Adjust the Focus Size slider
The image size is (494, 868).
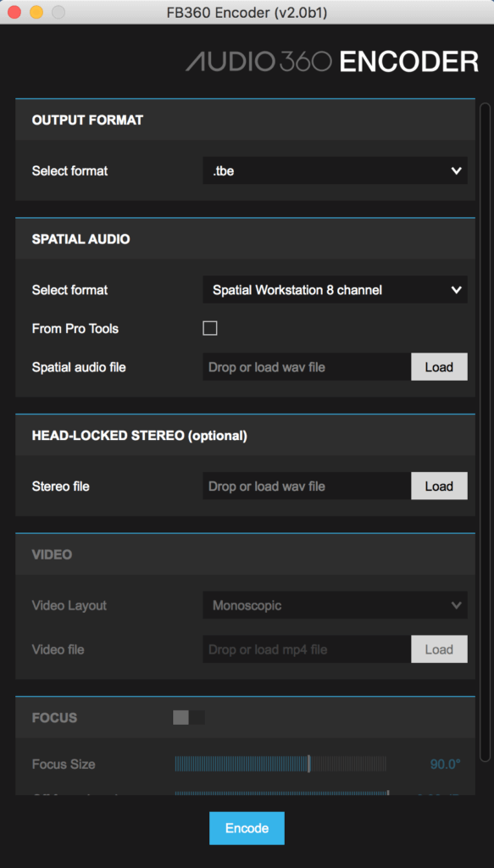click(x=280, y=764)
